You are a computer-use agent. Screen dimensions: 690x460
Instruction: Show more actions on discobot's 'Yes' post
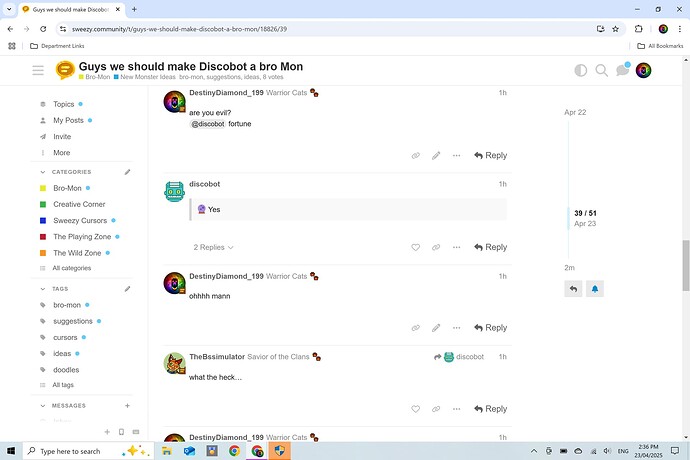coord(456,247)
